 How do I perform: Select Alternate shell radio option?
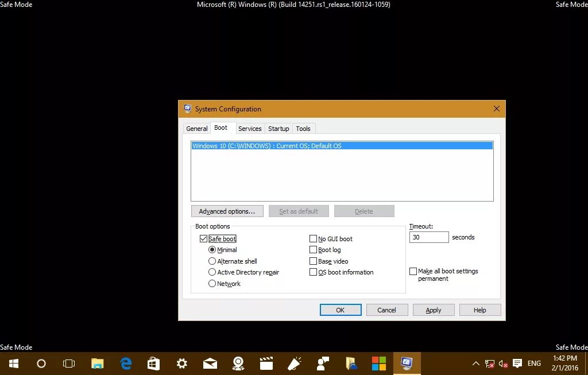point(212,261)
